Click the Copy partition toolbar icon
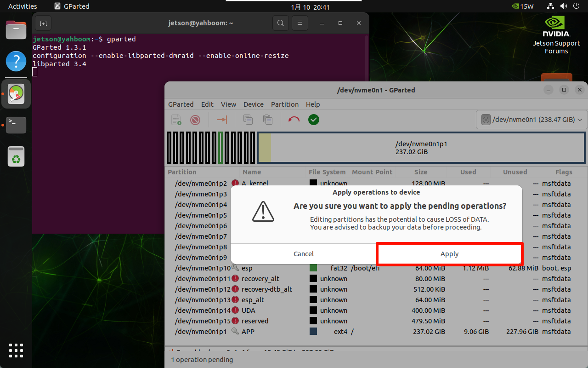 248,120
